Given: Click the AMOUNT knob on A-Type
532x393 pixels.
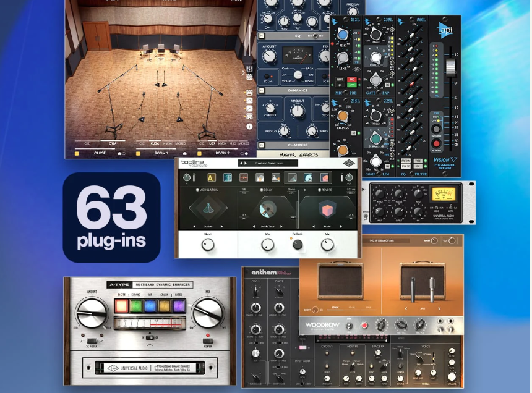Looking at the screenshot, I should tap(92, 313).
